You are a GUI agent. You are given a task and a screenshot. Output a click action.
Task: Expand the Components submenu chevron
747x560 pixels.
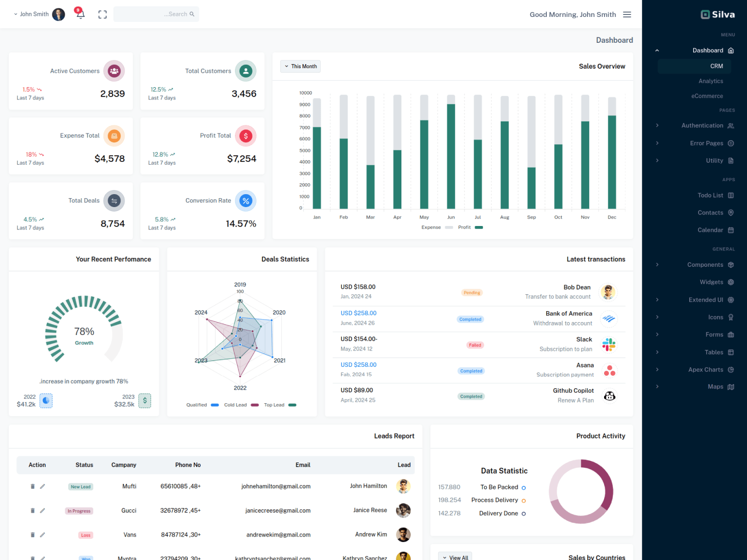[x=657, y=265]
